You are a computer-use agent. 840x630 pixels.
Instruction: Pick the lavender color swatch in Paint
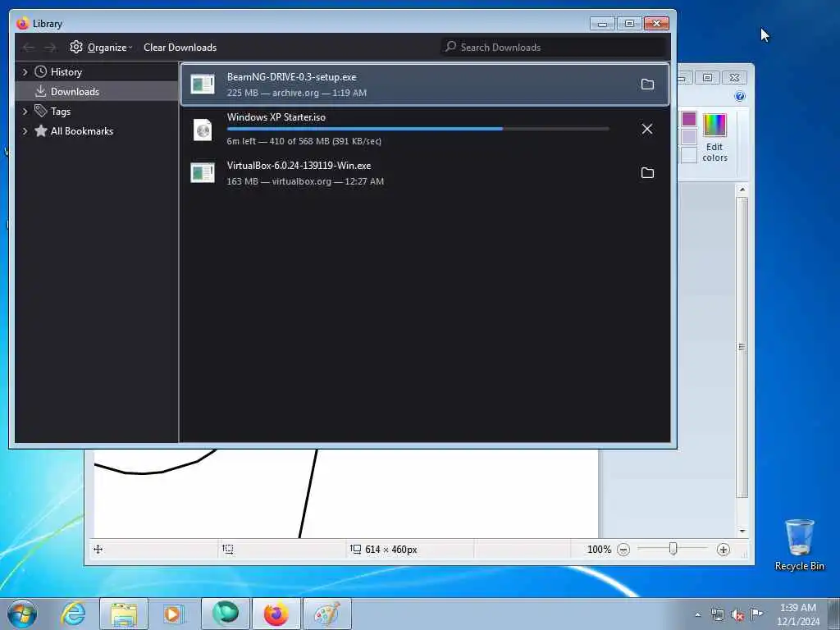[x=689, y=137]
